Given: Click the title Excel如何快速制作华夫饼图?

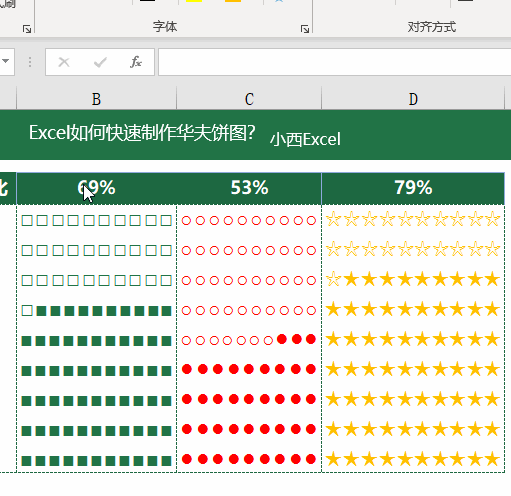Looking at the screenshot, I should click(142, 133).
